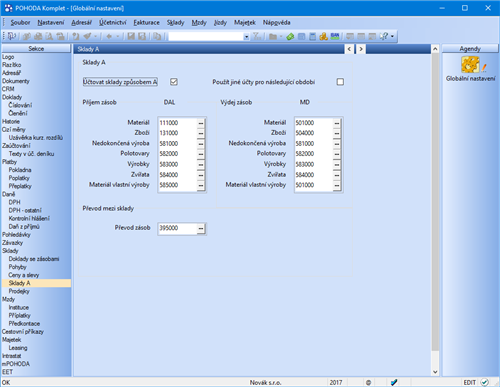Open the Fakturace menu
The image size is (500, 387).
[x=146, y=22]
